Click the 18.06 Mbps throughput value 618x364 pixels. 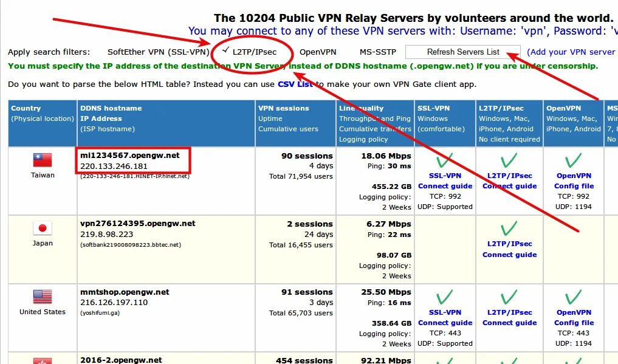386,156
